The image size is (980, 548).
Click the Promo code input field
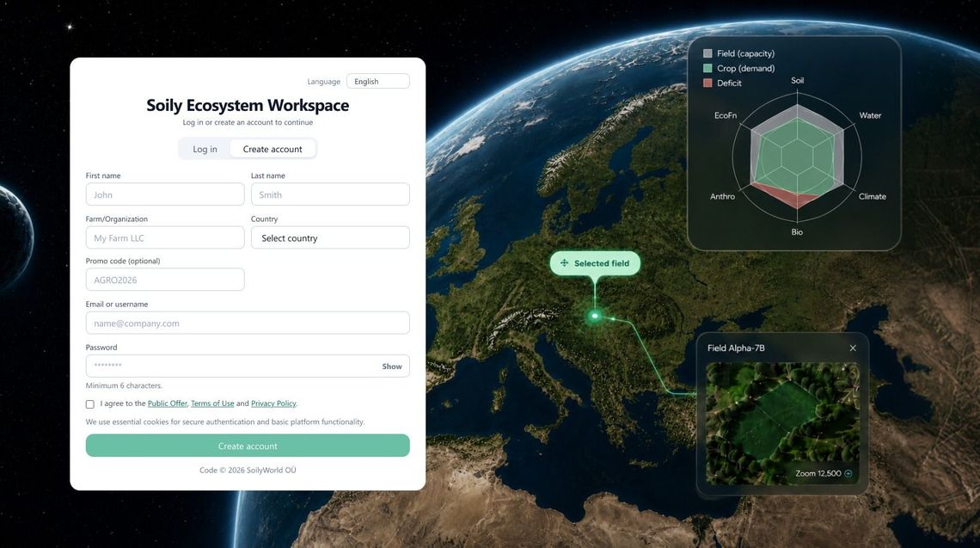click(x=165, y=280)
